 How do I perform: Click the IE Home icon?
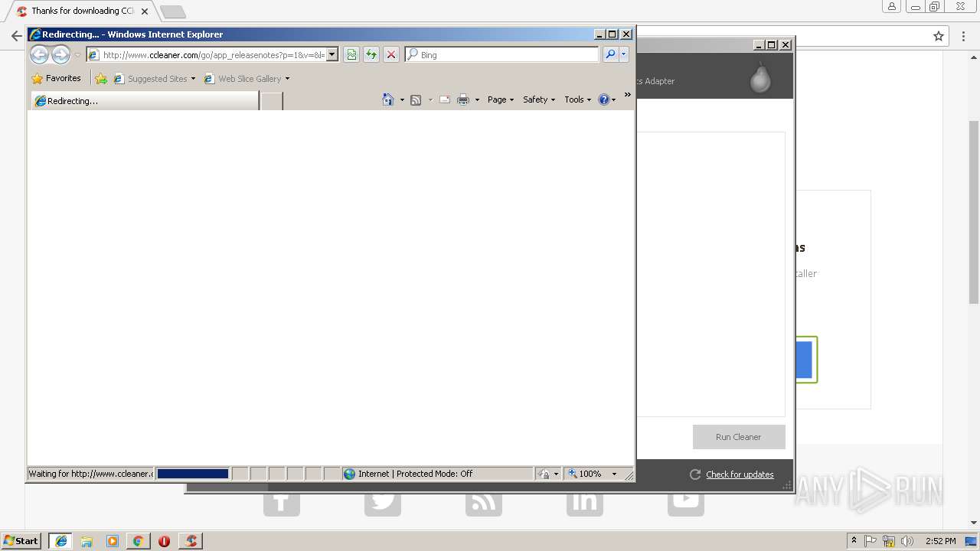point(388,99)
